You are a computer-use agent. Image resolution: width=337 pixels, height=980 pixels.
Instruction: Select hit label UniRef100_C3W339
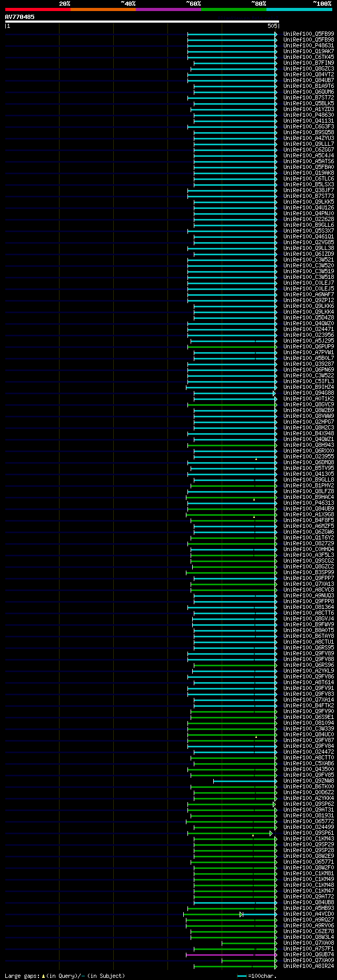tap(309, 728)
